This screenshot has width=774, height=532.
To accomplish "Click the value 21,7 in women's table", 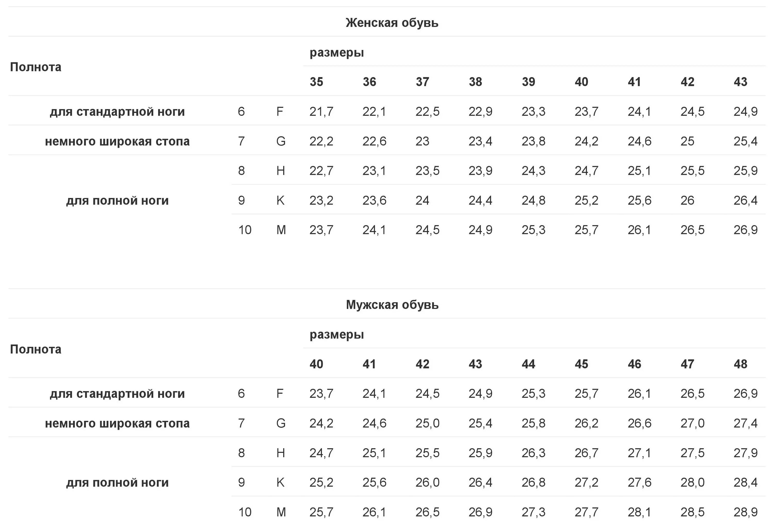I will coord(321,111).
